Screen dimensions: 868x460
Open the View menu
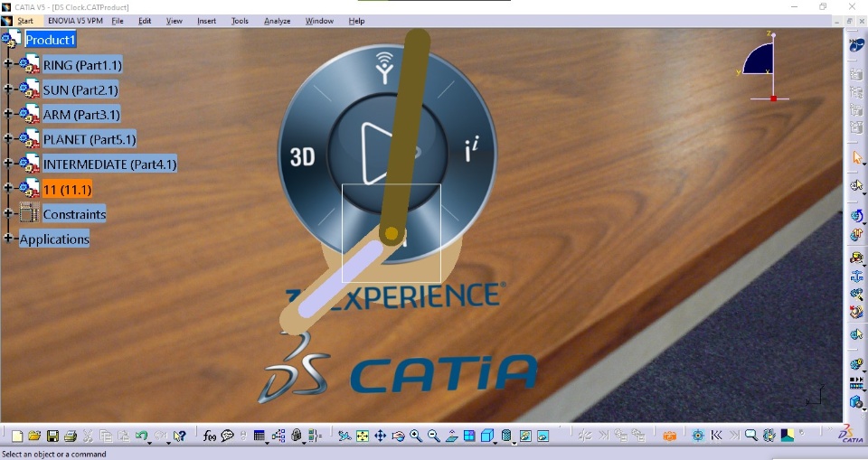click(x=174, y=21)
